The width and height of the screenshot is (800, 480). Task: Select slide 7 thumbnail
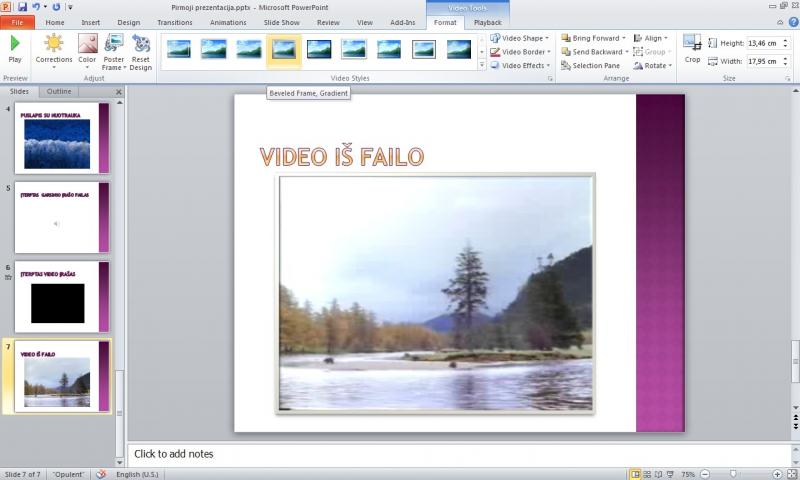pos(62,376)
